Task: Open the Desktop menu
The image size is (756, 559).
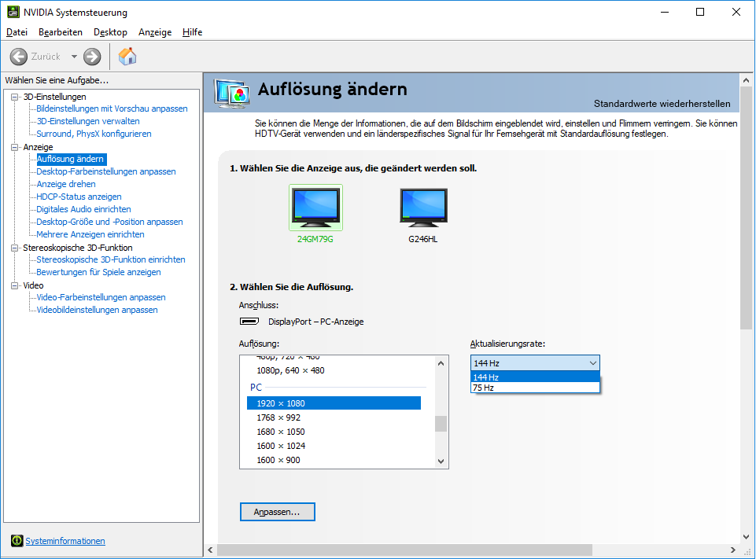Action: coord(110,32)
